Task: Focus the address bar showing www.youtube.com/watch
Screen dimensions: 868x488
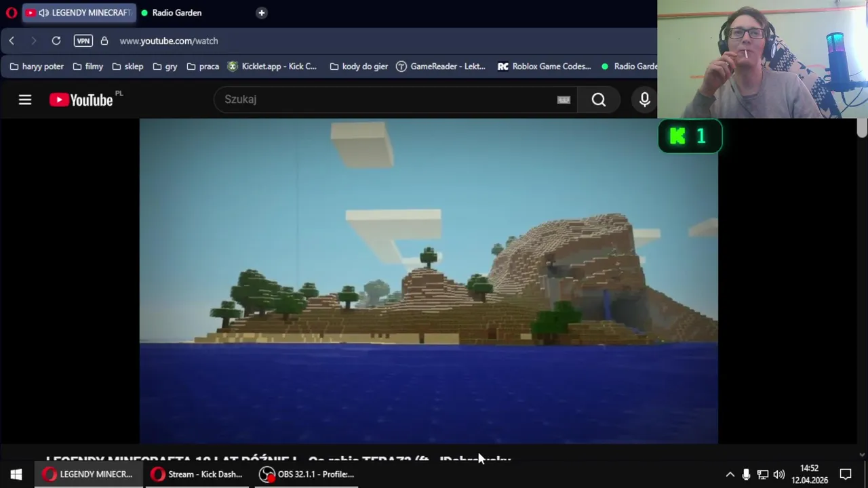Action: tap(169, 41)
